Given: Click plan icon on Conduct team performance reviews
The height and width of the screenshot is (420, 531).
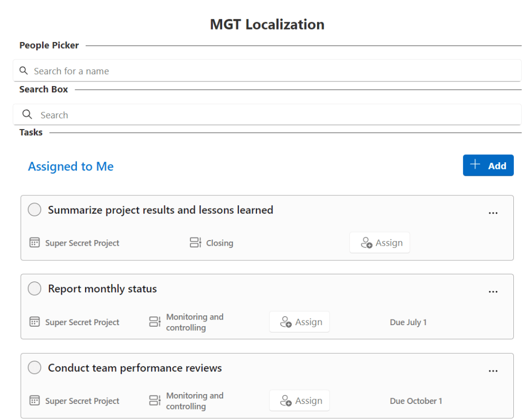Looking at the screenshot, I should tap(34, 401).
